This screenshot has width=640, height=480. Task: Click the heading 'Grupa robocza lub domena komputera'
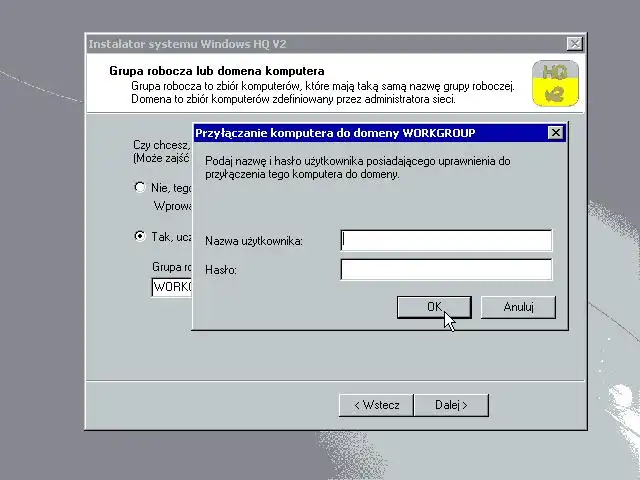[217, 71]
